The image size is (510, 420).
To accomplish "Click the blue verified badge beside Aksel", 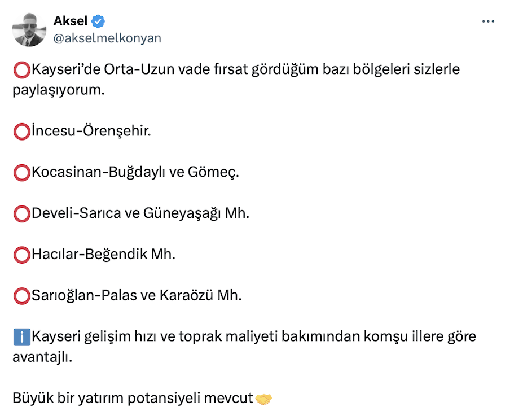I will tap(99, 21).
